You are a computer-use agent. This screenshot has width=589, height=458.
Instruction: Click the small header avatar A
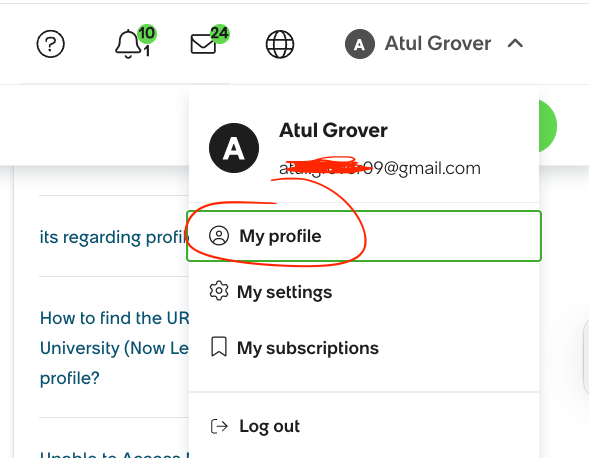click(360, 44)
